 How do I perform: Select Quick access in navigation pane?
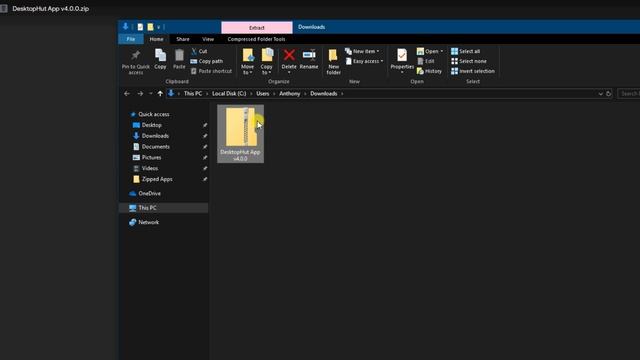coord(153,114)
